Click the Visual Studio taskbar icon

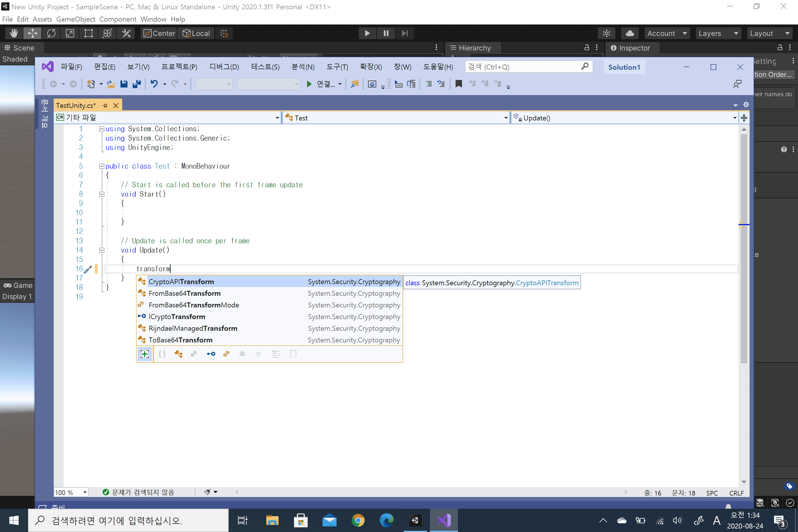coord(443,520)
